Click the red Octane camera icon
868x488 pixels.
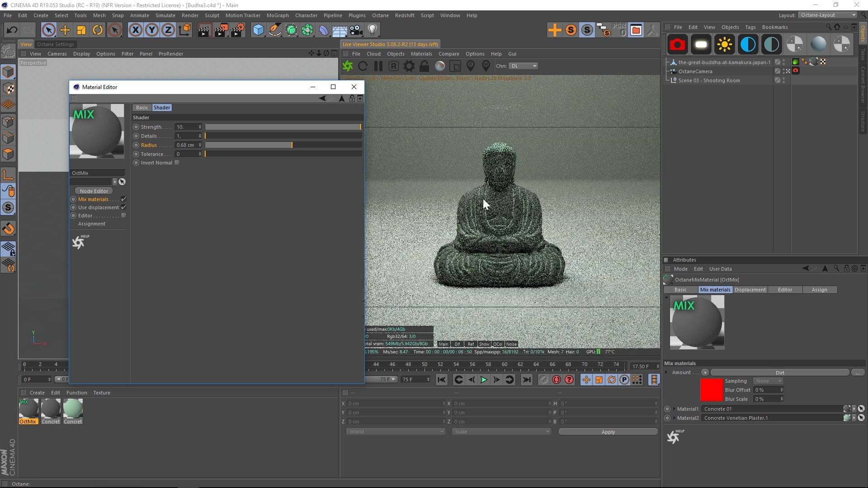click(677, 44)
